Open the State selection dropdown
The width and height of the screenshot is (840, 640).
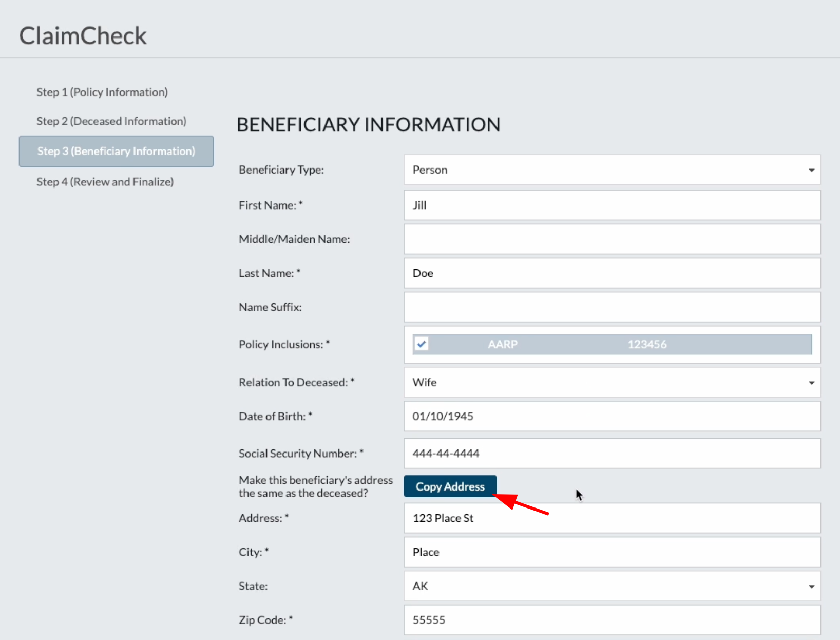pyautogui.click(x=611, y=586)
